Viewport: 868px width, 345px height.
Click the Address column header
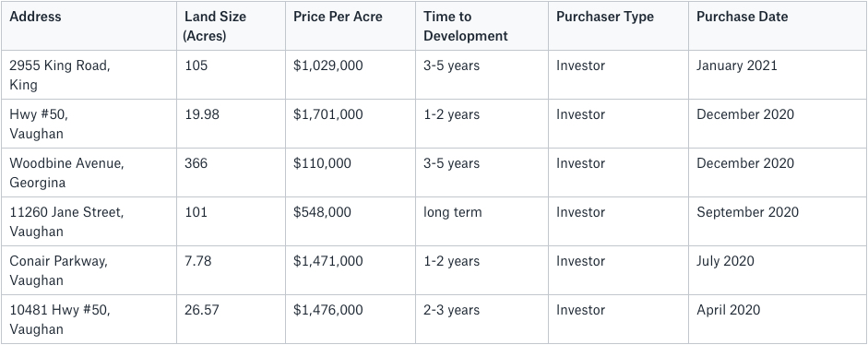pyautogui.click(x=89, y=26)
